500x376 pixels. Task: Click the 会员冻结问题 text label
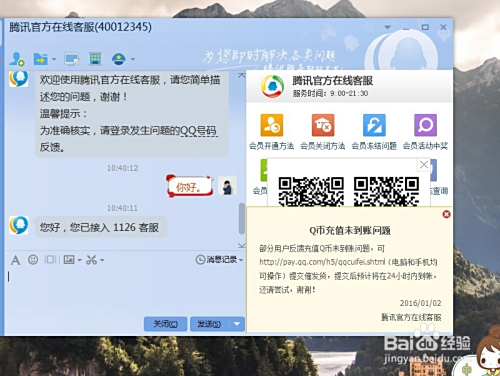pos(374,146)
